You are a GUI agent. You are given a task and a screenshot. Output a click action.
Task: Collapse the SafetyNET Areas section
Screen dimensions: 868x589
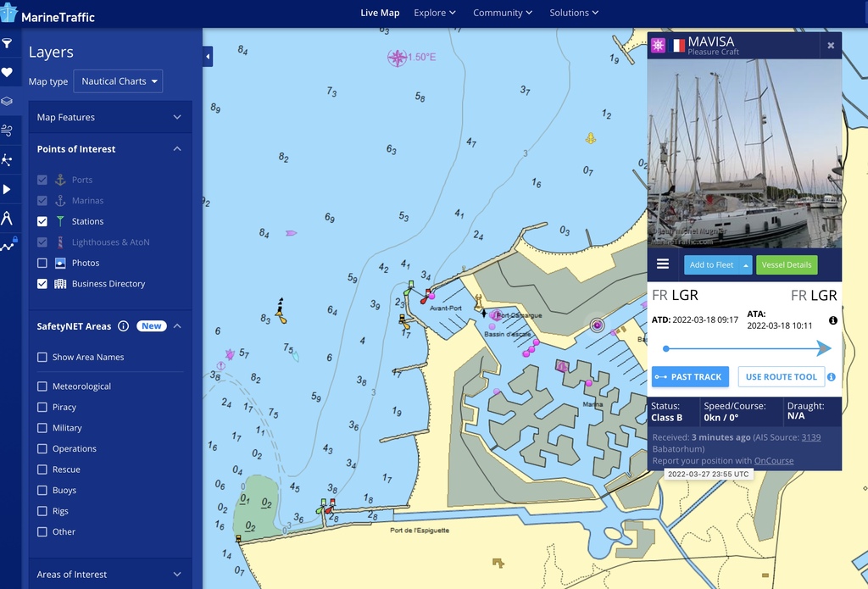coord(177,326)
